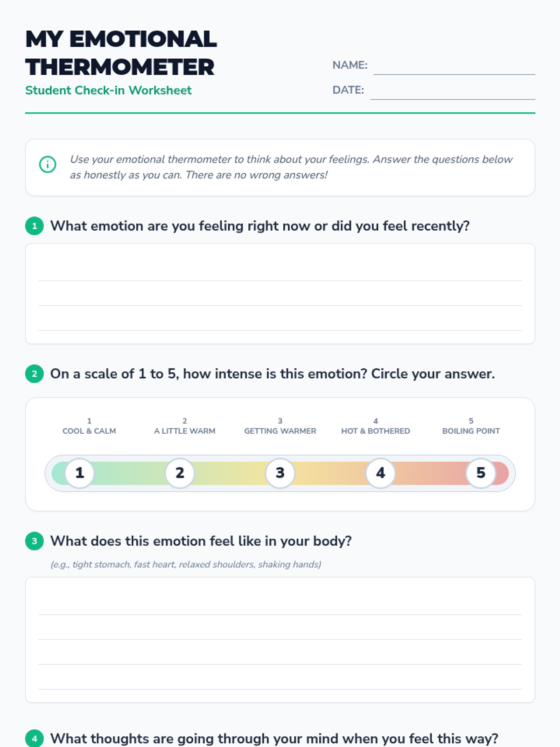This screenshot has width=560, height=747.
Task: Click the green question 4 badge
Action: pyautogui.click(x=35, y=739)
